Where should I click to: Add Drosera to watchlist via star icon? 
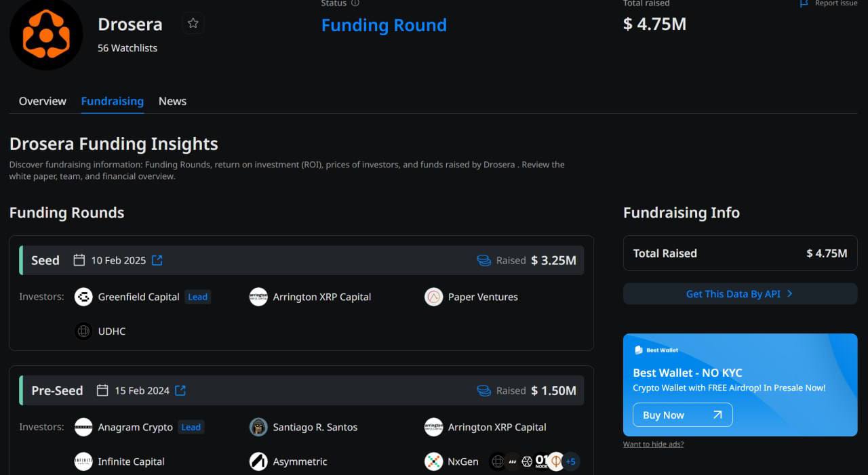coord(193,24)
